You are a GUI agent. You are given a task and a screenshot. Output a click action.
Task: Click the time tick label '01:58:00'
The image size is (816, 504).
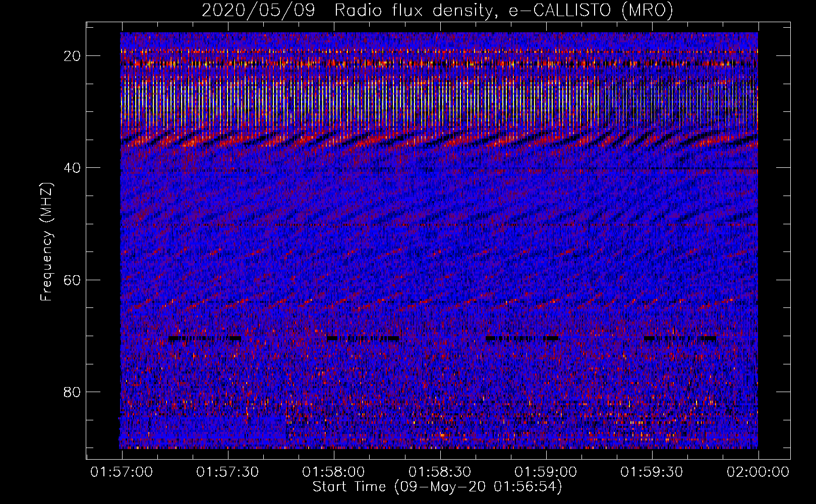point(333,472)
